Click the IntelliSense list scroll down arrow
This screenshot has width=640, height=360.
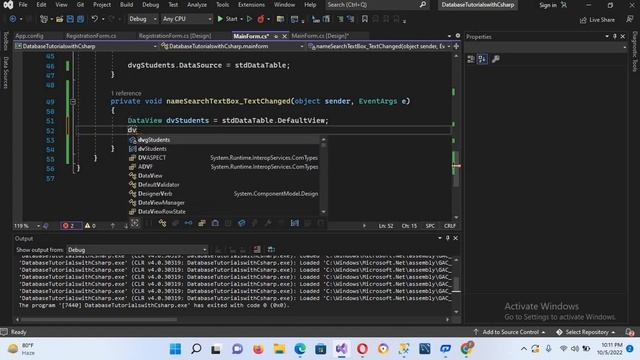click(x=324, y=212)
